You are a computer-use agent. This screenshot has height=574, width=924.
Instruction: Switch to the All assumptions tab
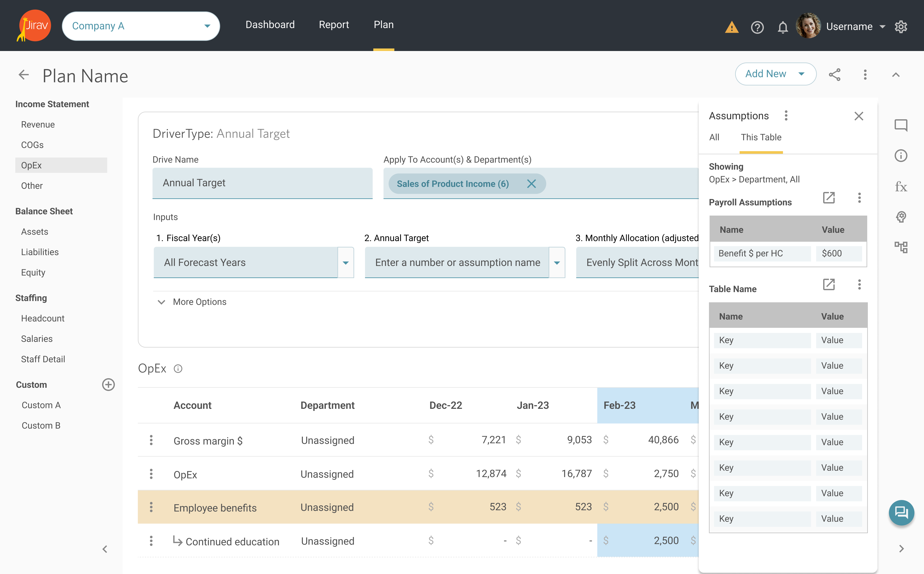point(714,137)
